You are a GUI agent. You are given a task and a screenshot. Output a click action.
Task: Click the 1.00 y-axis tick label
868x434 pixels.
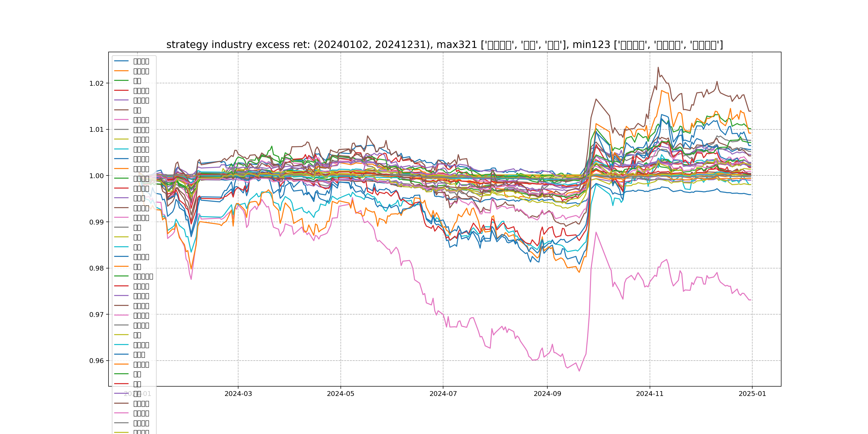[97, 176]
